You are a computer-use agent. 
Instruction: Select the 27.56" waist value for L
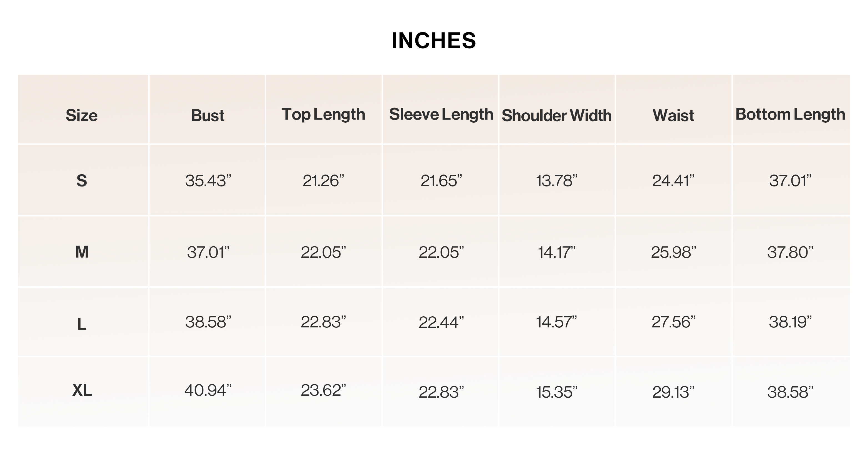tap(673, 322)
